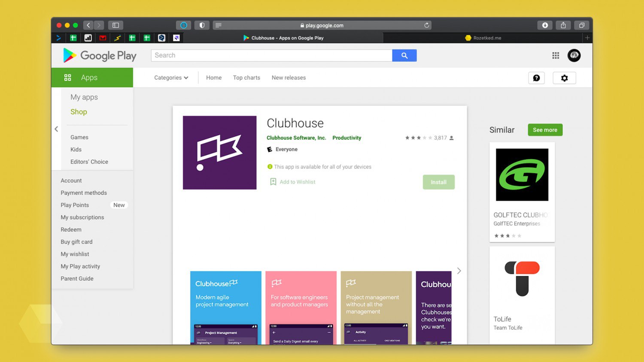Open the Games category
Viewport: 644px width, 362px height.
(x=79, y=137)
